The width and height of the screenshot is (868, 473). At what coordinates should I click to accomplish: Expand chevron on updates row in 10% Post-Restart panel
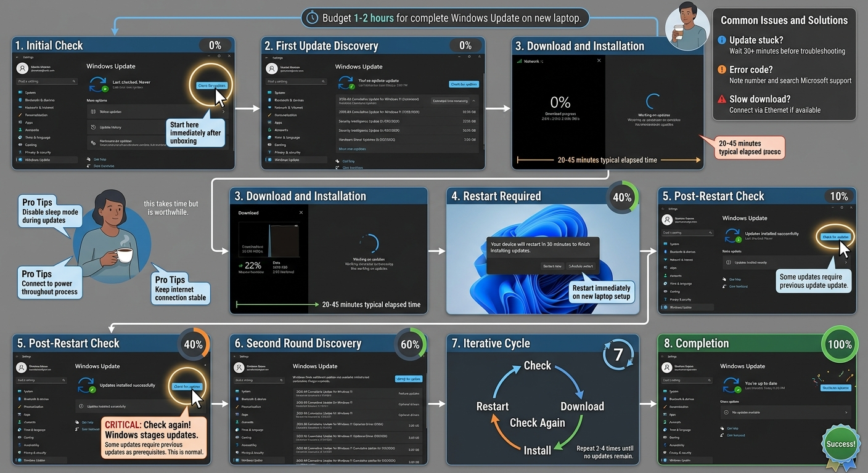click(846, 262)
